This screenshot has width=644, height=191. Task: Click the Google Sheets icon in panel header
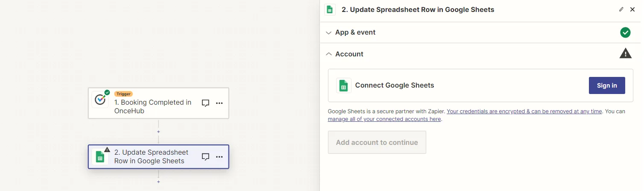coord(330,9)
